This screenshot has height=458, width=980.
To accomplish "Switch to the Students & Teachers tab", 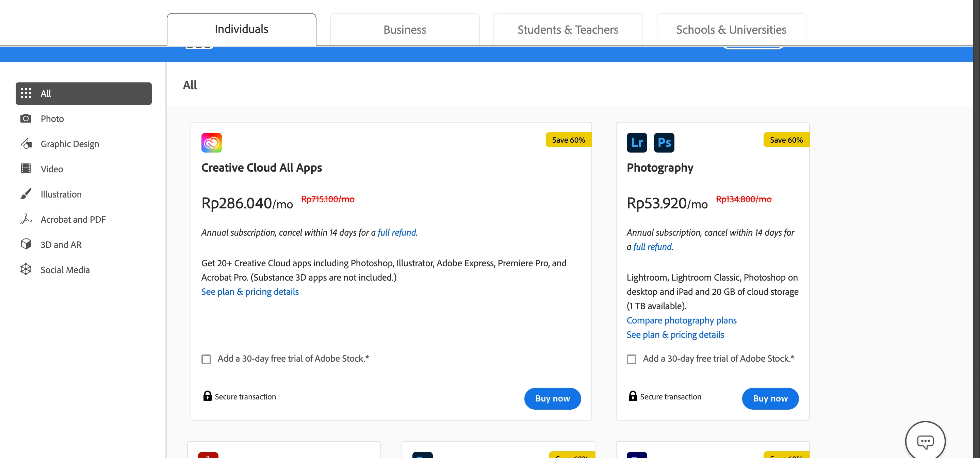I will (x=568, y=30).
